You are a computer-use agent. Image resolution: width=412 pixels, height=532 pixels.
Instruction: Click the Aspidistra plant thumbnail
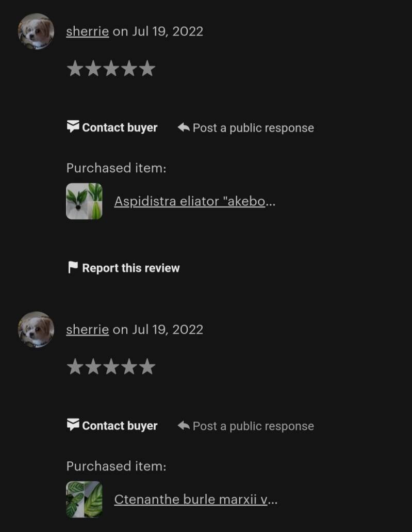coord(84,201)
